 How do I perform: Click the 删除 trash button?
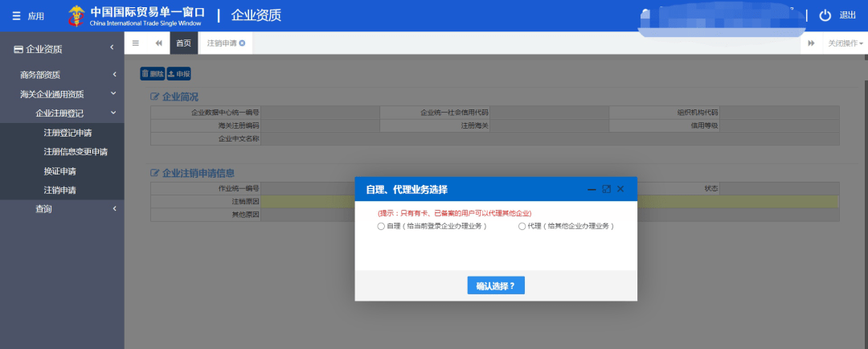(152, 74)
